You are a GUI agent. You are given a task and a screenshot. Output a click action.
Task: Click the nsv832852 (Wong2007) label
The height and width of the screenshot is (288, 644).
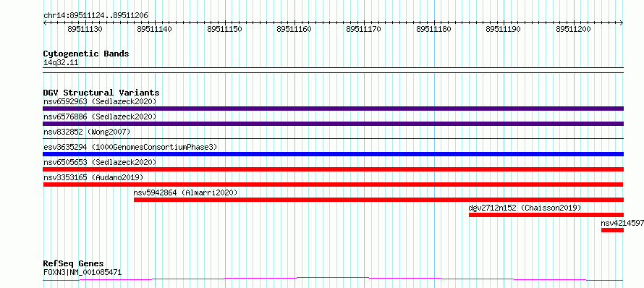pos(87,132)
